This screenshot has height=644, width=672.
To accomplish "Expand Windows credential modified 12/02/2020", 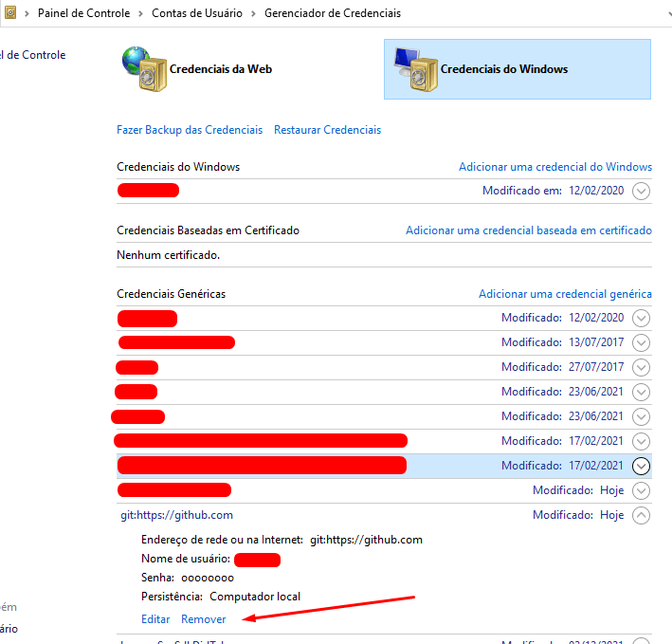I will [641, 191].
